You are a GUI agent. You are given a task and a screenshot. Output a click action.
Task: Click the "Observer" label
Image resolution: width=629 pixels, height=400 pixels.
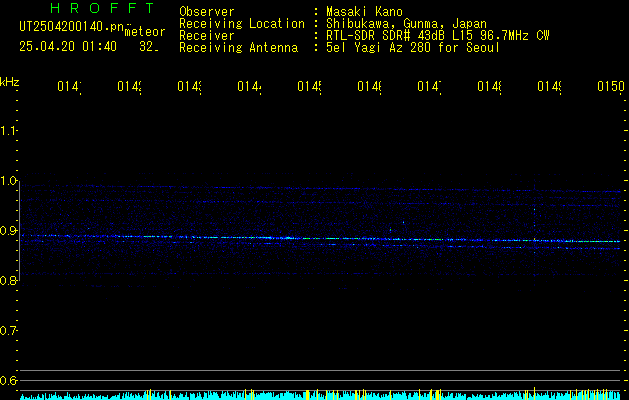[207, 12]
